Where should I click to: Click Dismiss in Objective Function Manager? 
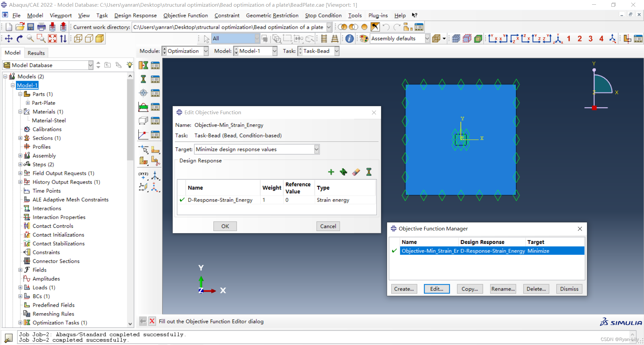point(569,289)
